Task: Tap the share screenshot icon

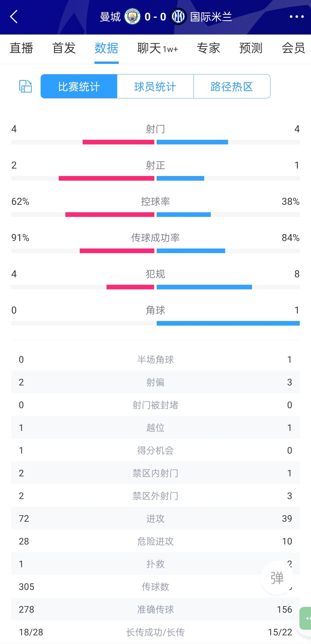Action: click(25, 86)
